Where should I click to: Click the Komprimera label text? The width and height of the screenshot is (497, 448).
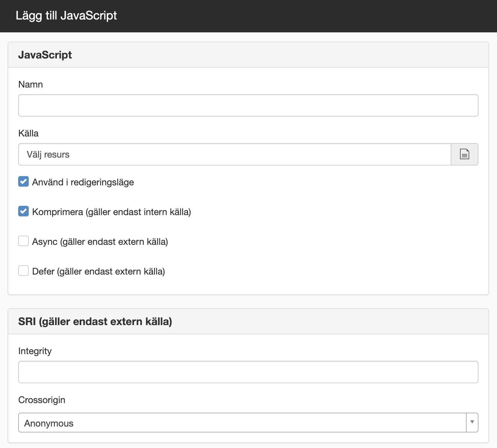click(112, 212)
